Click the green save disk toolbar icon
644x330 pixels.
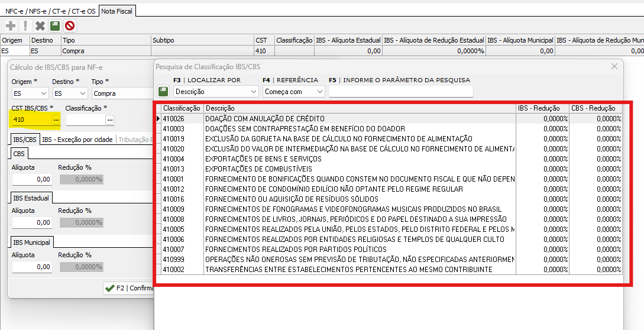pyautogui.click(x=55, y=25)
